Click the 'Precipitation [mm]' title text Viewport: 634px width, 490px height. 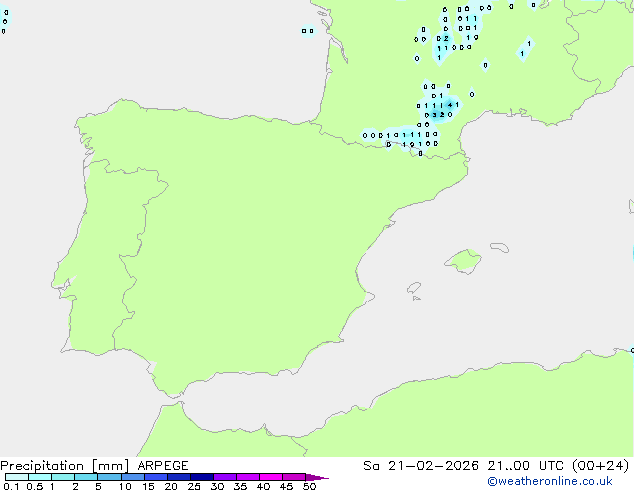click(65, 466)
